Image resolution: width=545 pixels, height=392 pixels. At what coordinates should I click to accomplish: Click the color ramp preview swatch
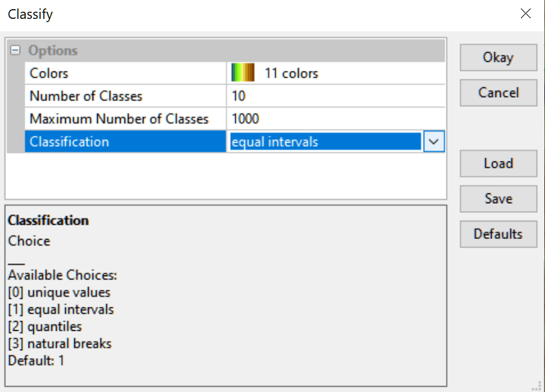pos(243,74)
